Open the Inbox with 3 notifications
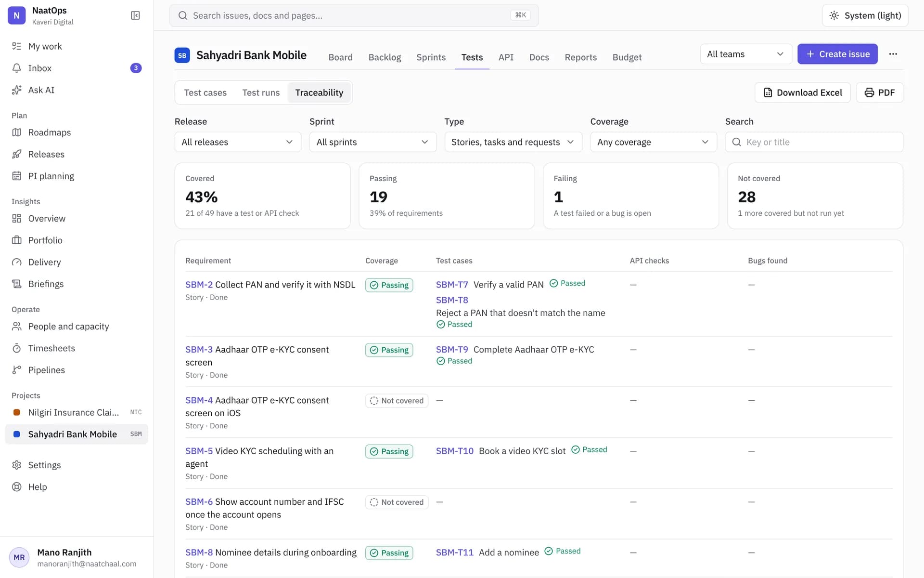 coord(77,68)
